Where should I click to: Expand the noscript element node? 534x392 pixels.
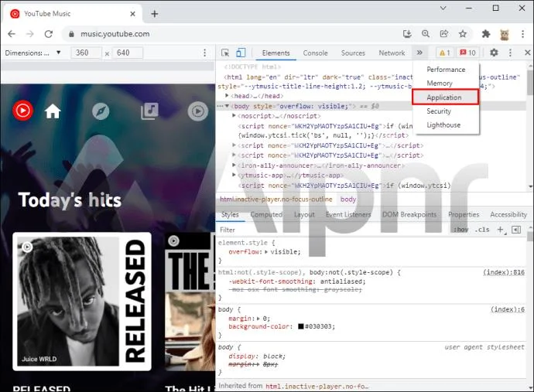234,116
